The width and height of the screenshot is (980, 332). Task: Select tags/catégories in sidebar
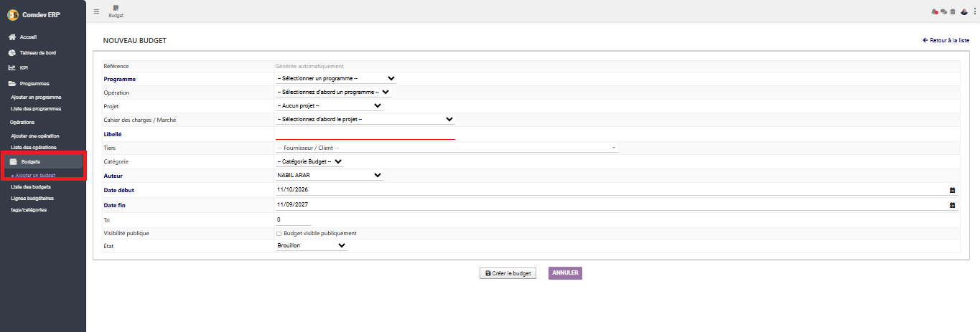29,209
